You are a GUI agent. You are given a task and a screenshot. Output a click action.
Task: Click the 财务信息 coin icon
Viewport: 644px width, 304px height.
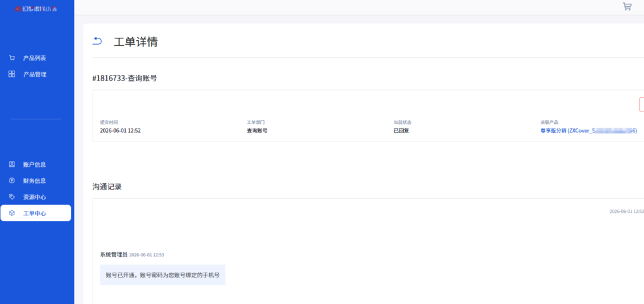tap(12, 181)
